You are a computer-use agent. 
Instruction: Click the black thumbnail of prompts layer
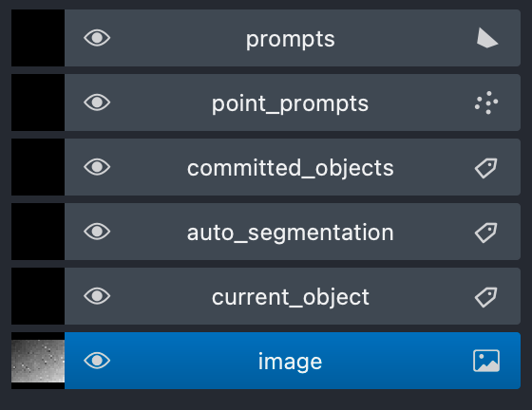coord(38,38)
